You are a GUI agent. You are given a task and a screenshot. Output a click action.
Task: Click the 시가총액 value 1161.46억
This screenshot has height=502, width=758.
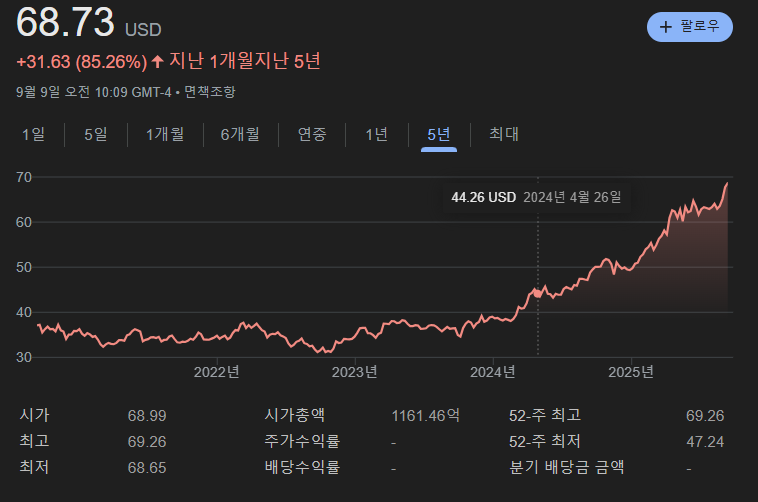click(x=425, y=416)
